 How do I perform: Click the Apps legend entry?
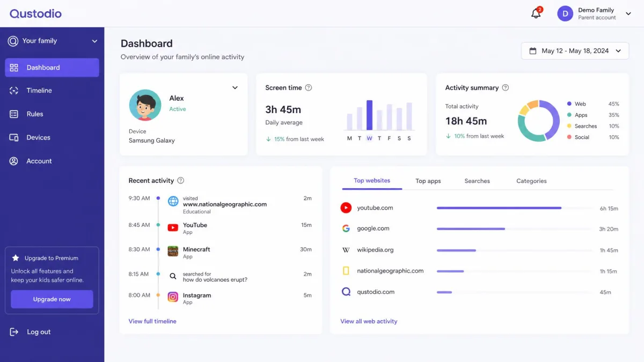coord(593,115)
